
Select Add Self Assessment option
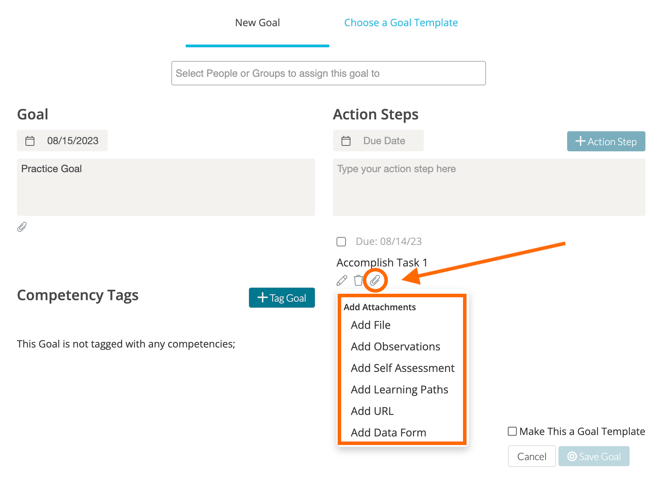coord(402,368)
